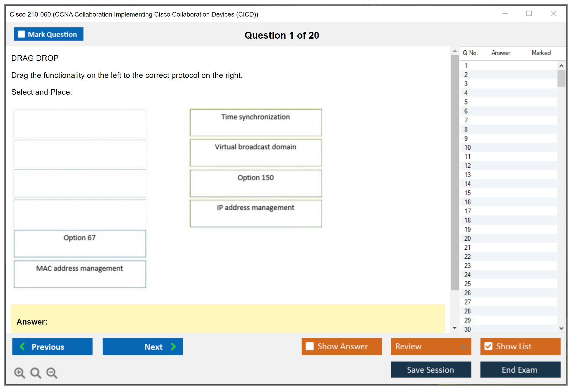The height and width of the screenshot is (392, 574).
Task: Enable the Show Answer checkbox
Action: pos(310,346)
